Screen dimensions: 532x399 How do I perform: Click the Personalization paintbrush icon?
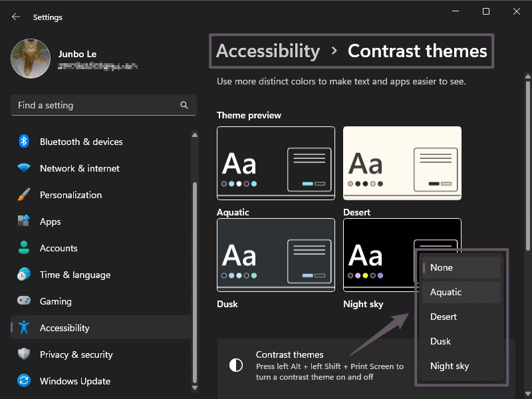tap(24, 195)
